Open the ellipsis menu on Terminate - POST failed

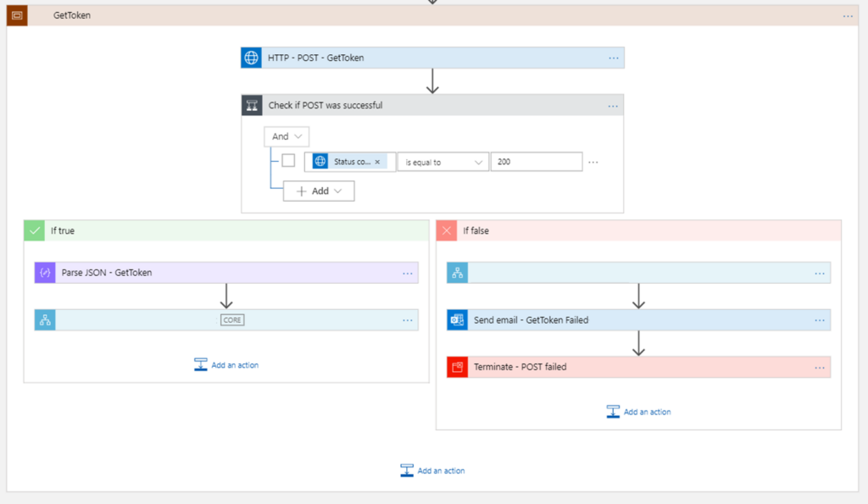click(820, 367)
